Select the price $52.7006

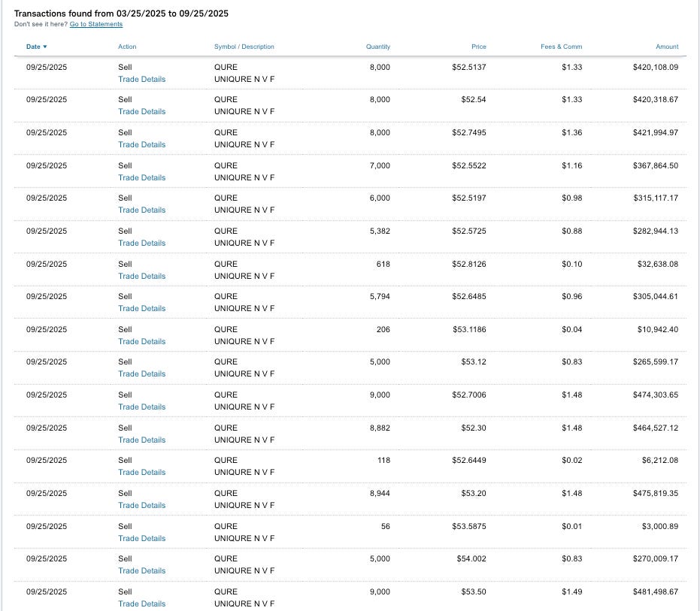[468, 395]
